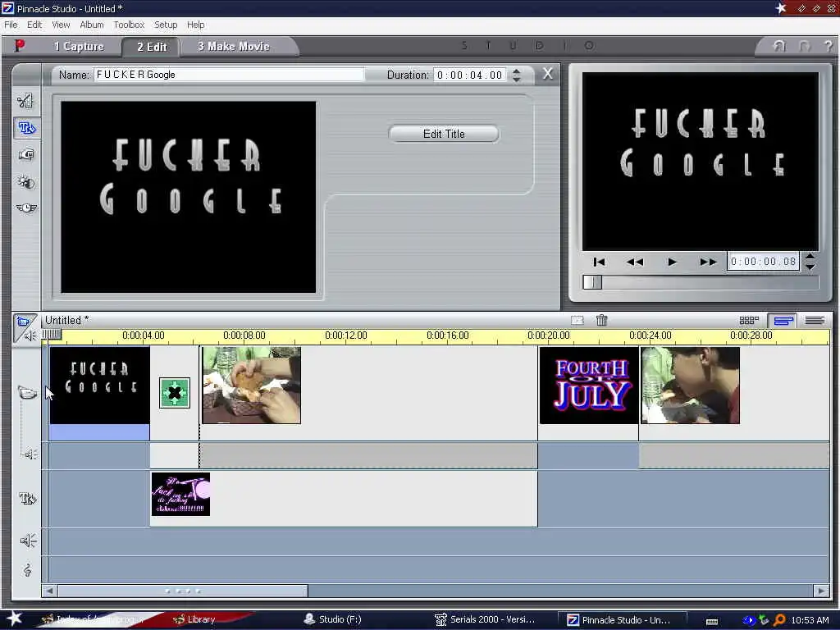Click the Pinnacle red P logo

[x=20, y=46]
